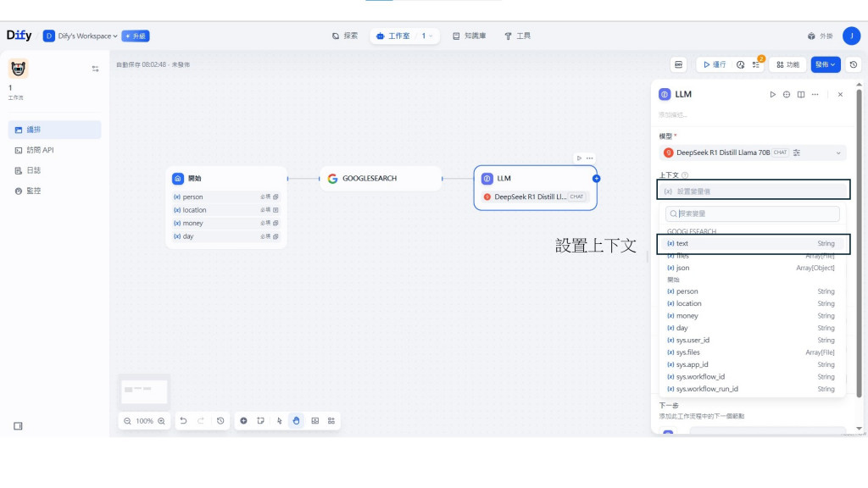Run this step from LLM panel header
Viewport: 868px width, 488px height.
coord(773,95)
